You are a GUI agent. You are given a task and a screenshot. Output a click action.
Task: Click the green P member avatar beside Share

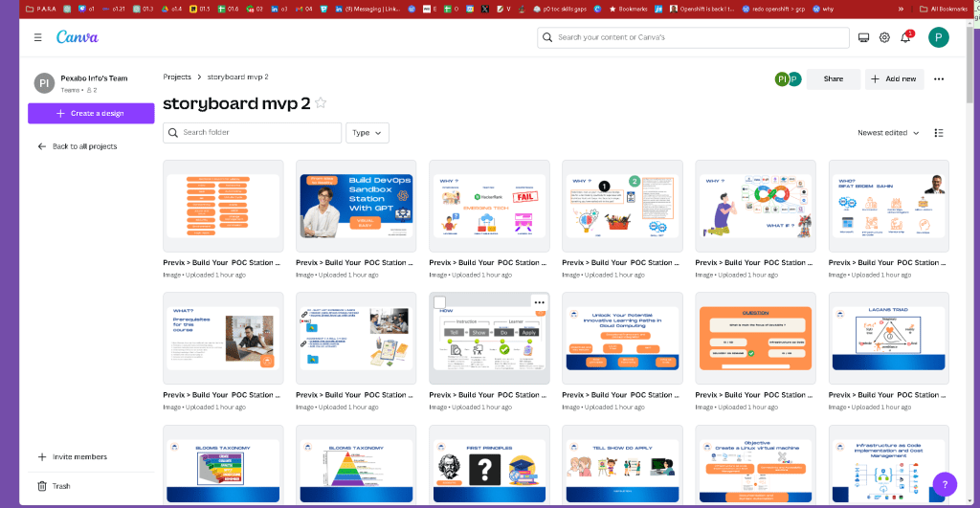coord(794,79)
